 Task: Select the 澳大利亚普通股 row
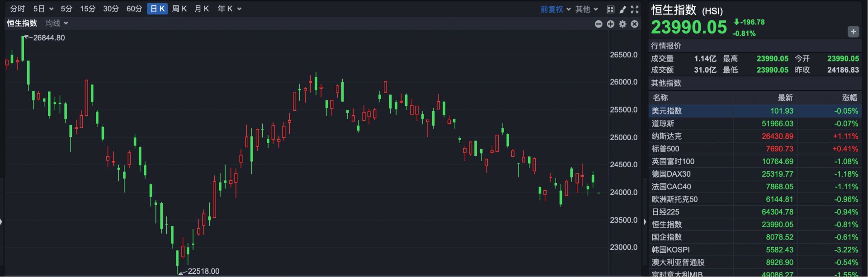[x=755, y=263]
